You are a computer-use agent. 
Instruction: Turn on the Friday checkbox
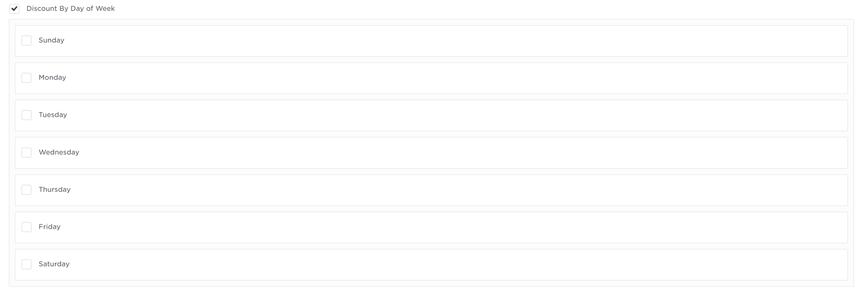27,227
